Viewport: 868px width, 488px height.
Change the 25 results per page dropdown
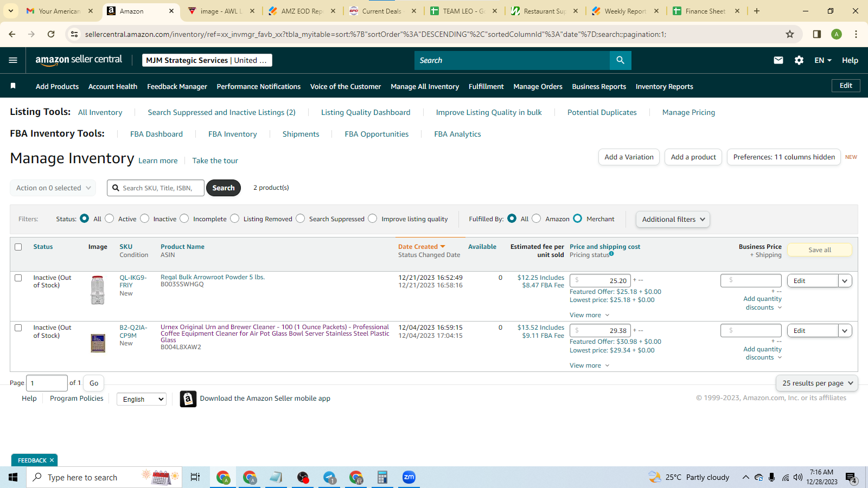click(x=817, y=383)
